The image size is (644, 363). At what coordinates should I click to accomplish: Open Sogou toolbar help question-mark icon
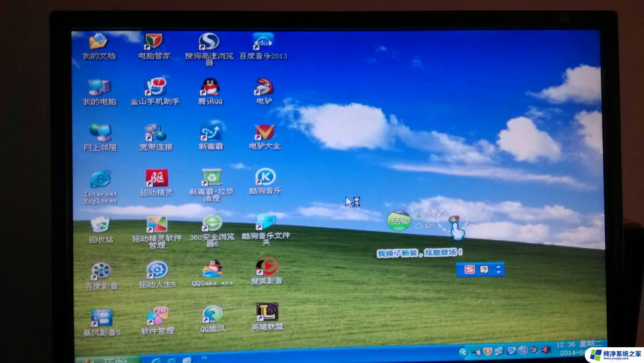(x=484, y=269)
